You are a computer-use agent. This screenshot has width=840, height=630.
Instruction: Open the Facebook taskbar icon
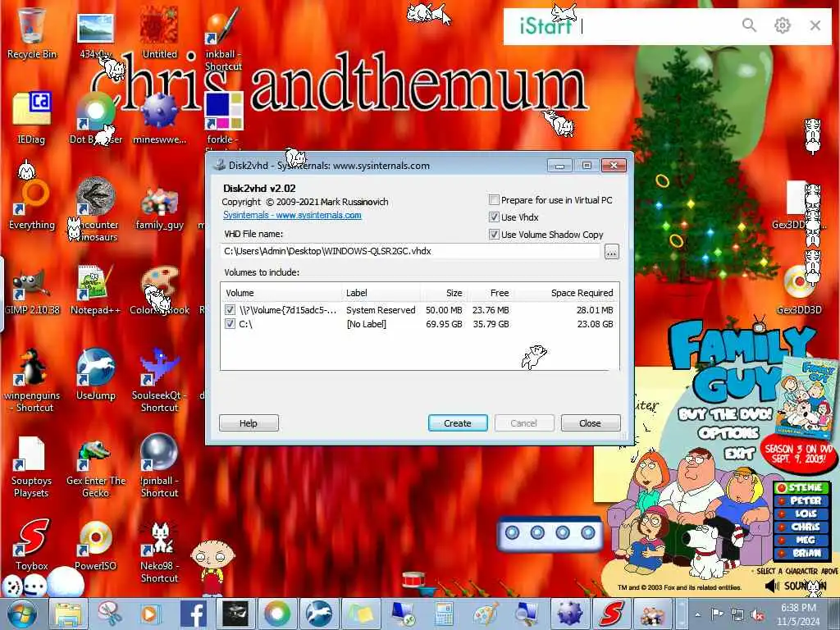click(194, 614)
